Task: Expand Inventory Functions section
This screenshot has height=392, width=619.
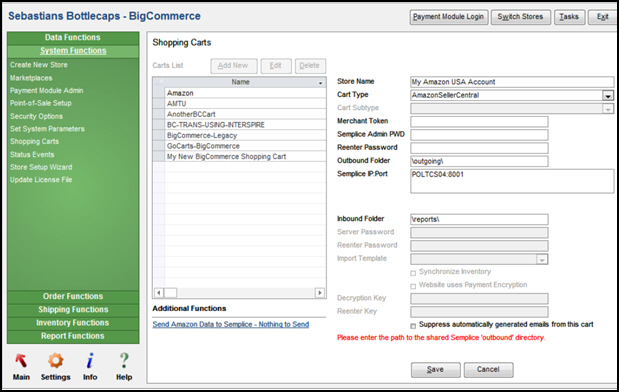Action: click(x=73, y=323)
